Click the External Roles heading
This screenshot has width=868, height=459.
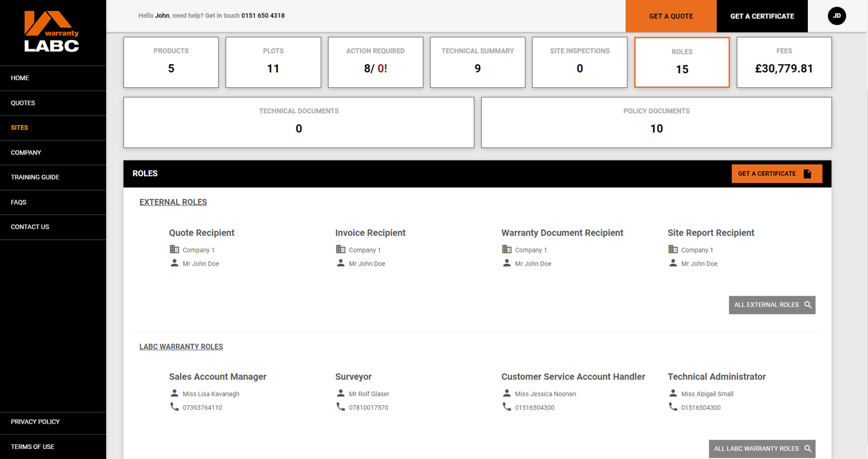coord(173,202)
